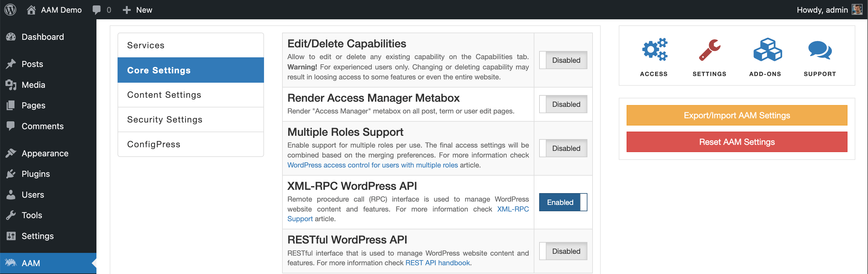The height and width of the screenshot is (274, 868).
Task: Open Settings label in left sidebar
Action: tap(37, 236)
